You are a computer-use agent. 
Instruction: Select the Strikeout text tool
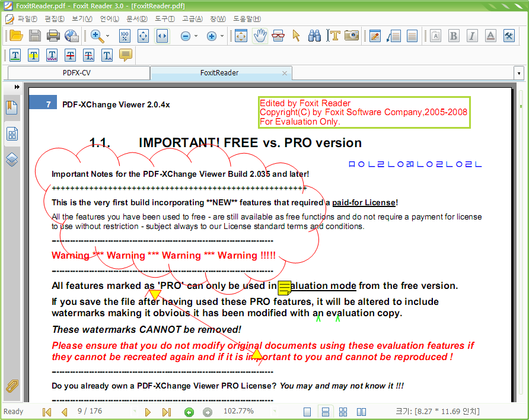pos(70,55)
